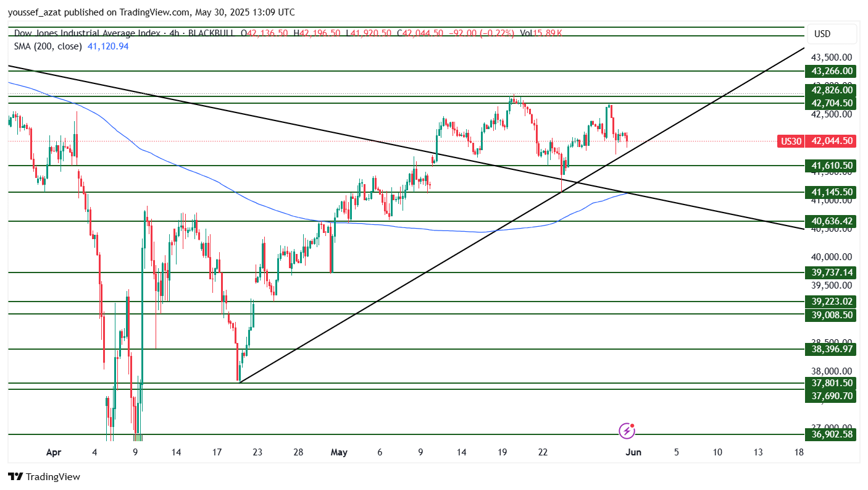Click the close value C42,044.50
Image resolution: width=868 pixels, height=490 pixels.
pos(420,33)
